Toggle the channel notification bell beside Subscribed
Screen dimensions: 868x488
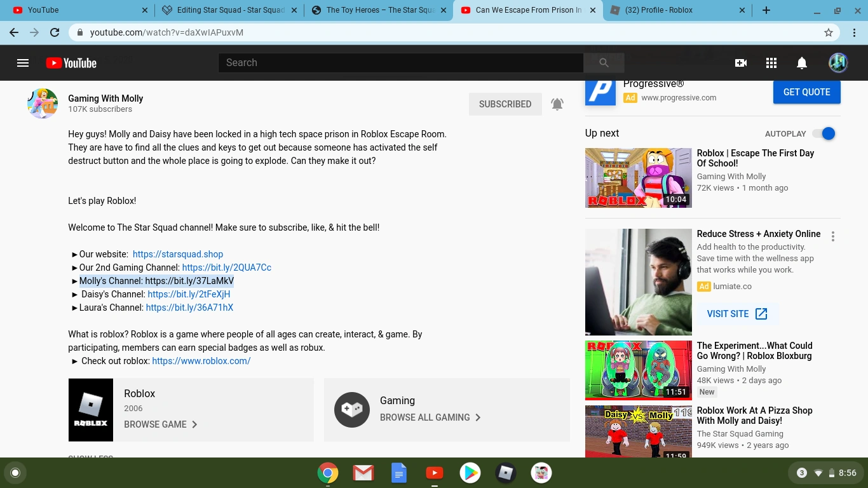point(557,104)
